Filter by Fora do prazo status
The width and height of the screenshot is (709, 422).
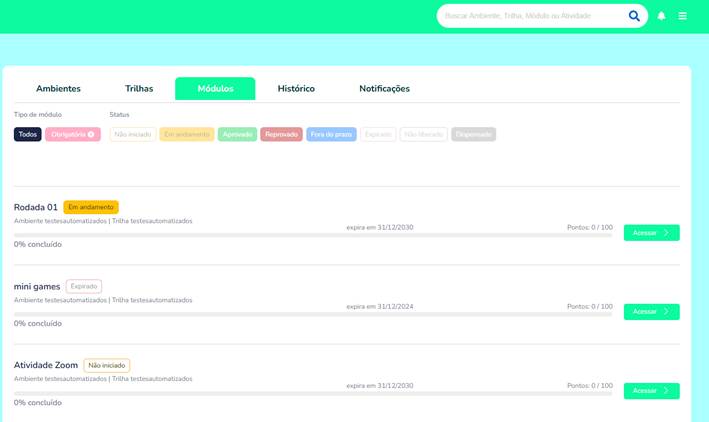pyautogui.click(x=331, y=134)
